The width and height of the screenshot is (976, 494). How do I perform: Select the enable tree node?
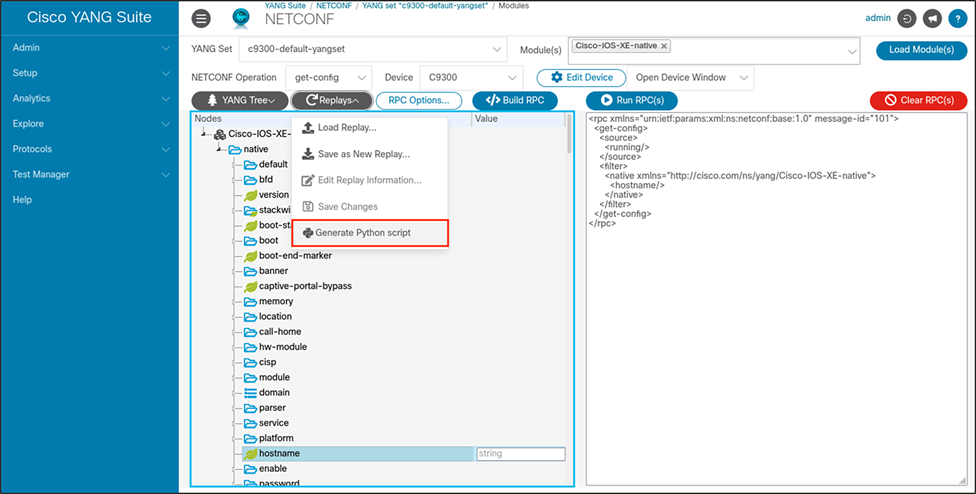pos(273,468)
